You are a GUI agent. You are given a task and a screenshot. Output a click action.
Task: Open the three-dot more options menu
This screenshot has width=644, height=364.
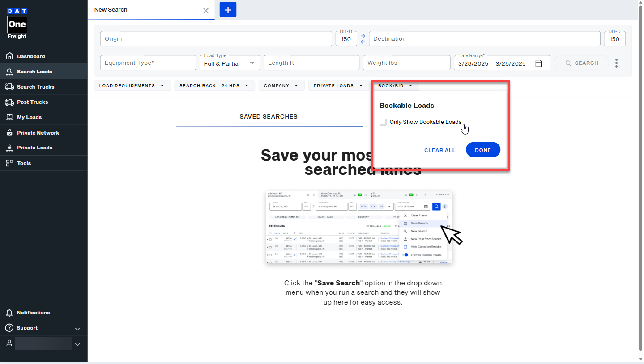point(616,63)
